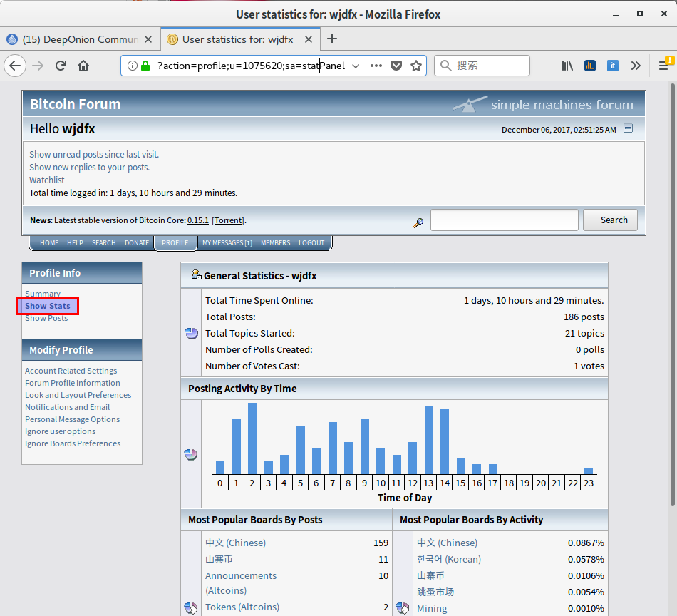Image resolution: width=677 pixels, height=616 pixels.
Task: Select Show Stats in Profile Info
Action: tap(48, 306)
